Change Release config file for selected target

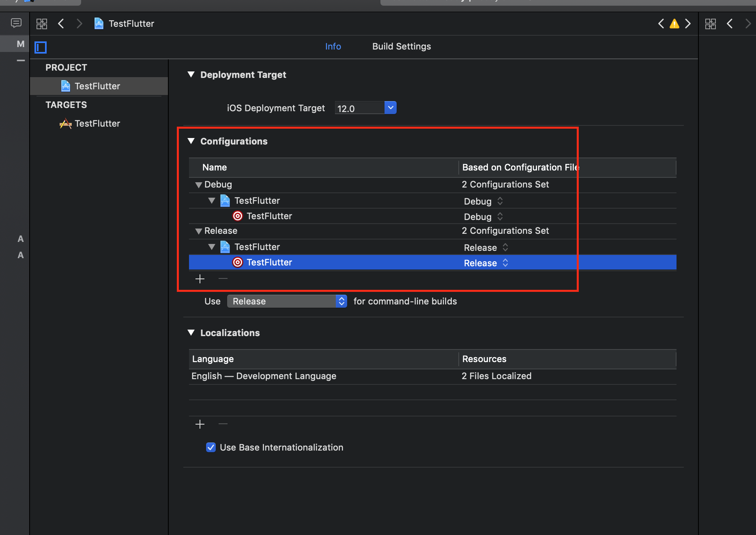tap(486, 263)
